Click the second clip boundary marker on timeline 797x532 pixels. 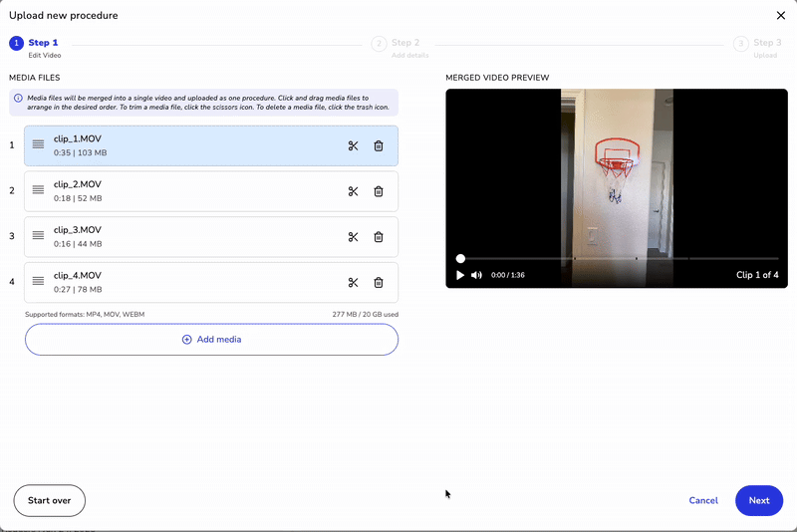(636, 259)
